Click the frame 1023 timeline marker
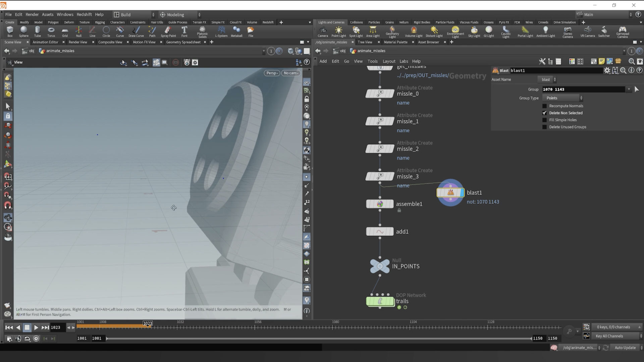This screenshot has height=362, width=644. pyautogui.click(x=148, y=323)
